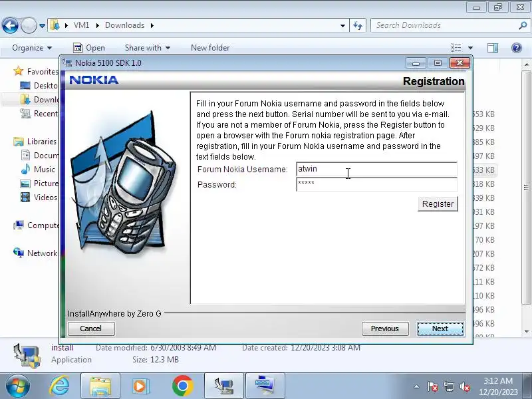Click the Explorer Back navigation arrow
The height and width of the screenshot is (399, 532).
[x=10, y=25]
